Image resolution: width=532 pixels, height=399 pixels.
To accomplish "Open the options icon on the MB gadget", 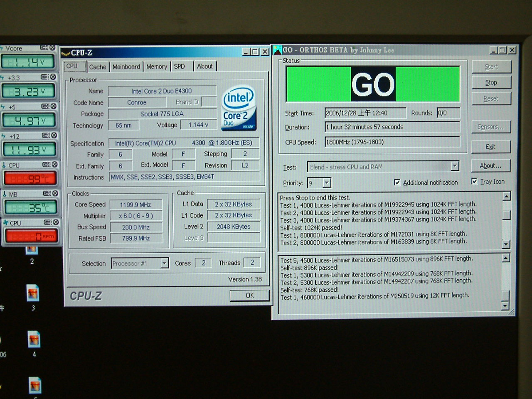I will pos(47,194).
